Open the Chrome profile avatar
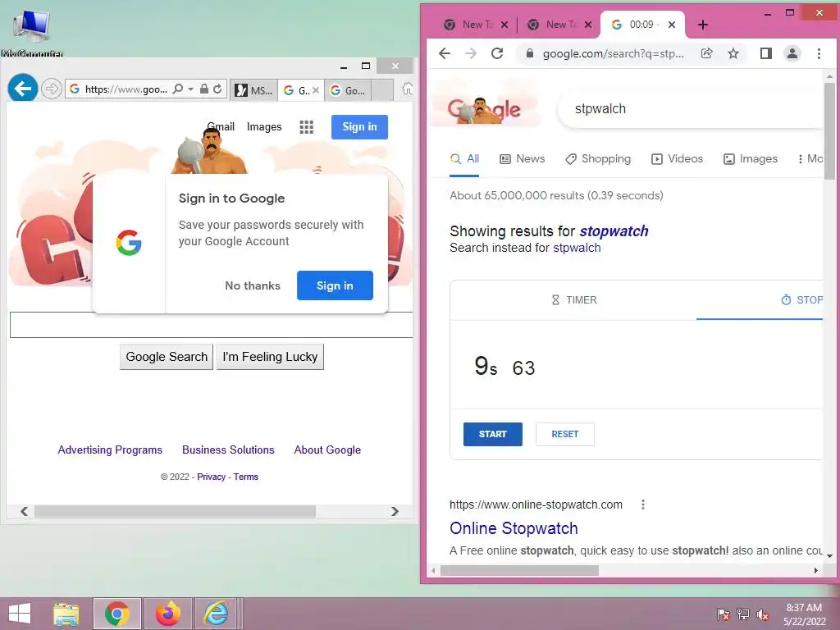The image size is (840, 630). pyautogui.click(x=792, y=53)
